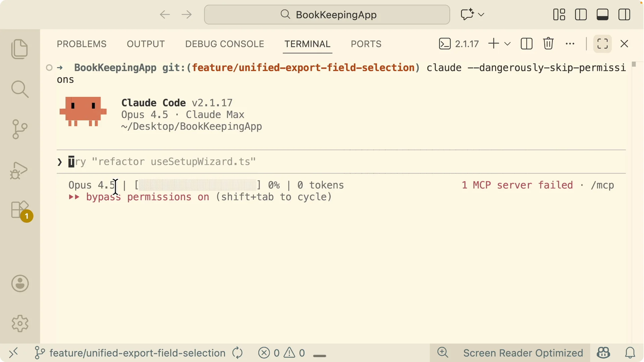Open the Explorer view in activity bar
Viewport: 644px width, 362px height.
(x=20, y=49)
